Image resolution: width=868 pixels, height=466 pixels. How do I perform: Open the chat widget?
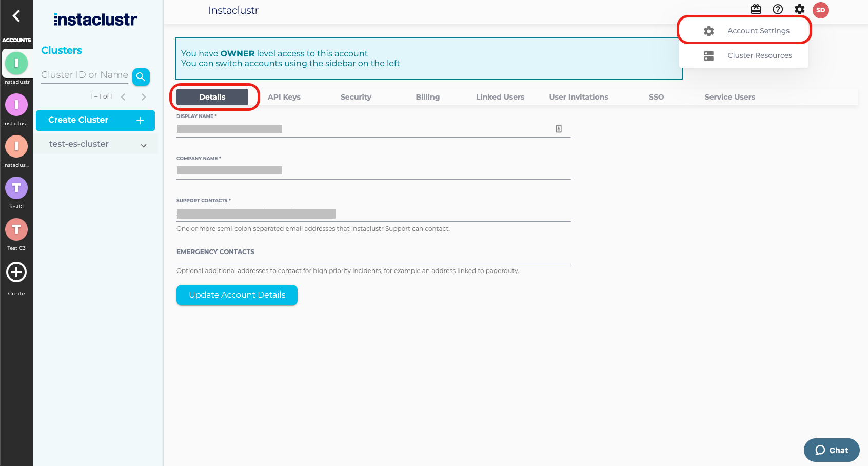[831, 450]
